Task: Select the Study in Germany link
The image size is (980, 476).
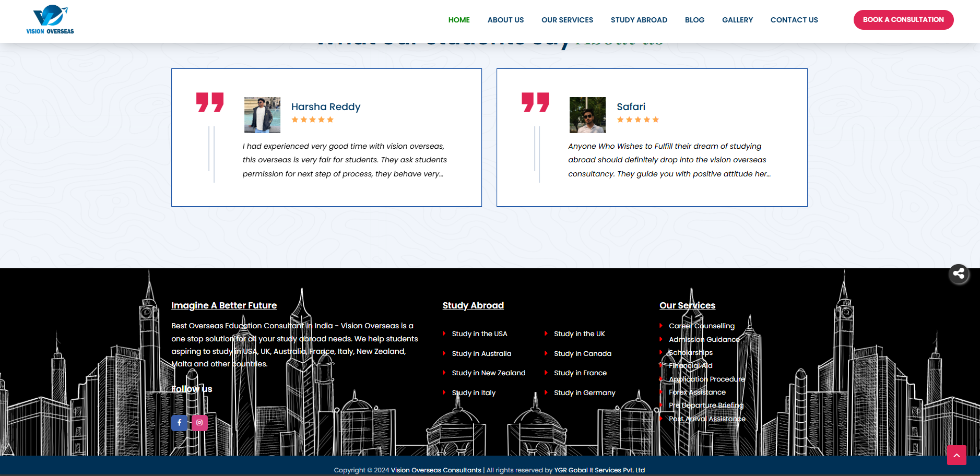Action: coord(584,393)
